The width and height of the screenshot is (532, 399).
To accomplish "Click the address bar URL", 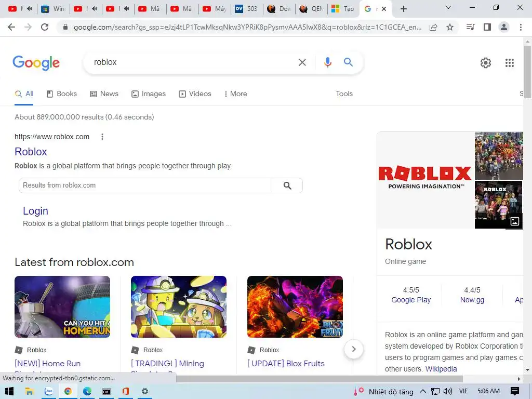I will 248,27.
